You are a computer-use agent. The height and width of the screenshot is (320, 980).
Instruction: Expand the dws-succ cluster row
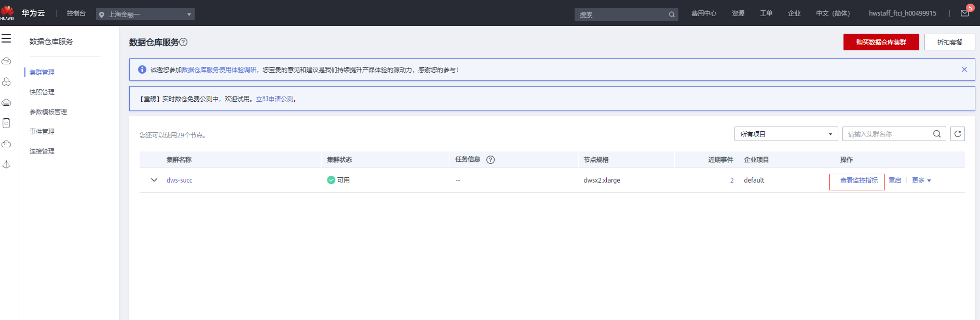154,180
